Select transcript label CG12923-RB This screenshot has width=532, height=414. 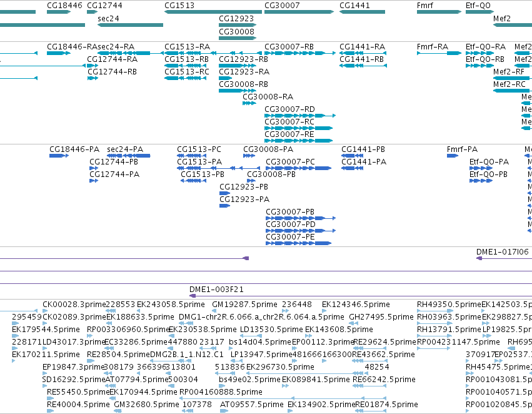point(243,59)
